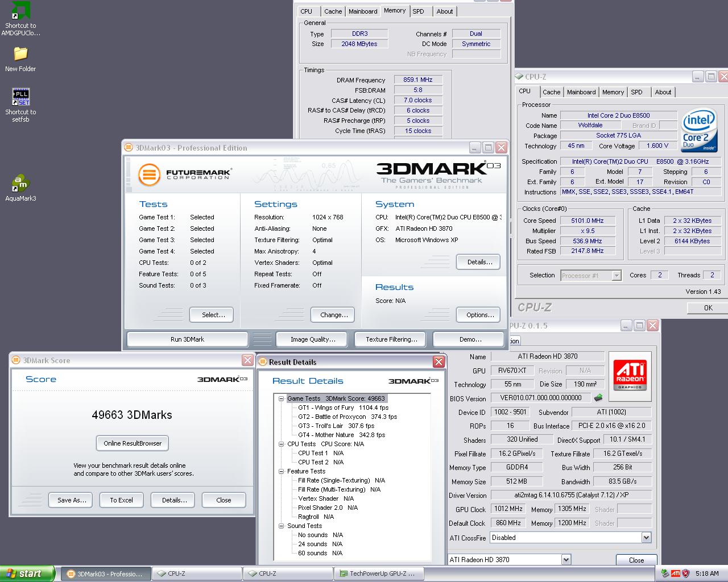
Task: Open the About tab in front CPU-Z
Action: coord(663,92)
